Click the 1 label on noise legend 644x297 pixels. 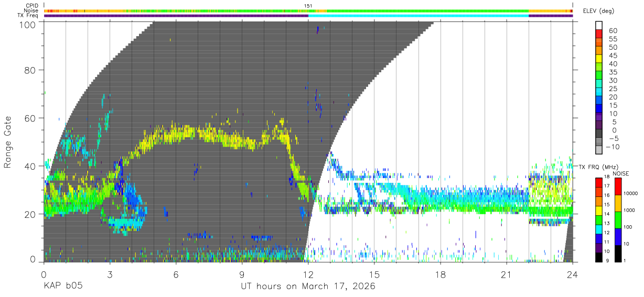(x=625, y=260)
